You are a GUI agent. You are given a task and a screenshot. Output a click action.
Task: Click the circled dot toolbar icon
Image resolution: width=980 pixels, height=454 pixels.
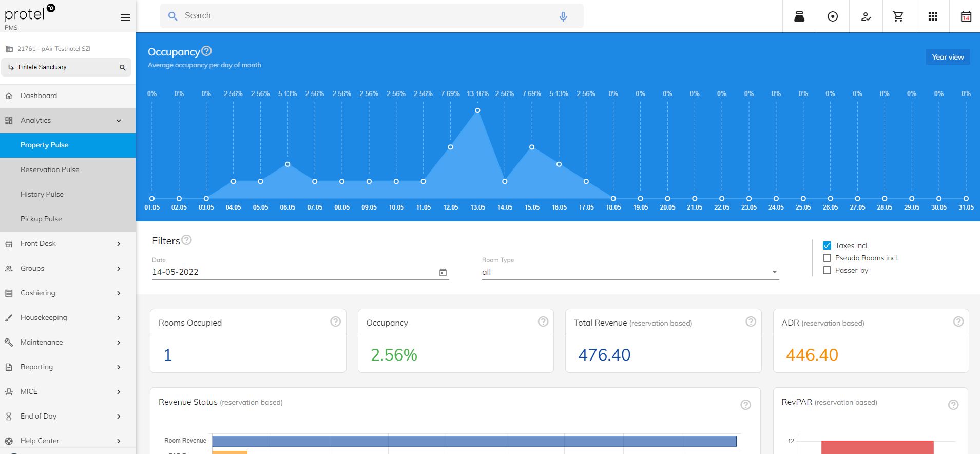(833, 16)
